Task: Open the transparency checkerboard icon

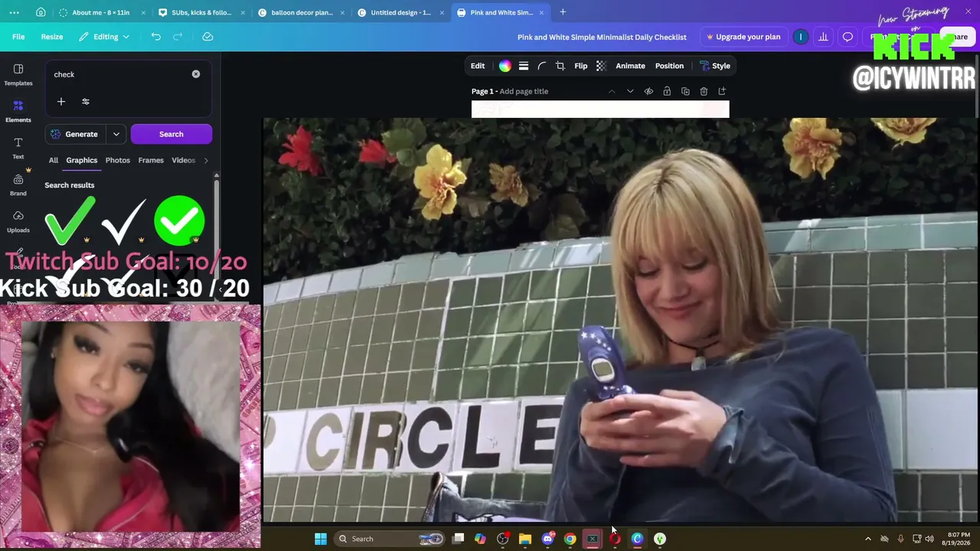Action: 601,66
